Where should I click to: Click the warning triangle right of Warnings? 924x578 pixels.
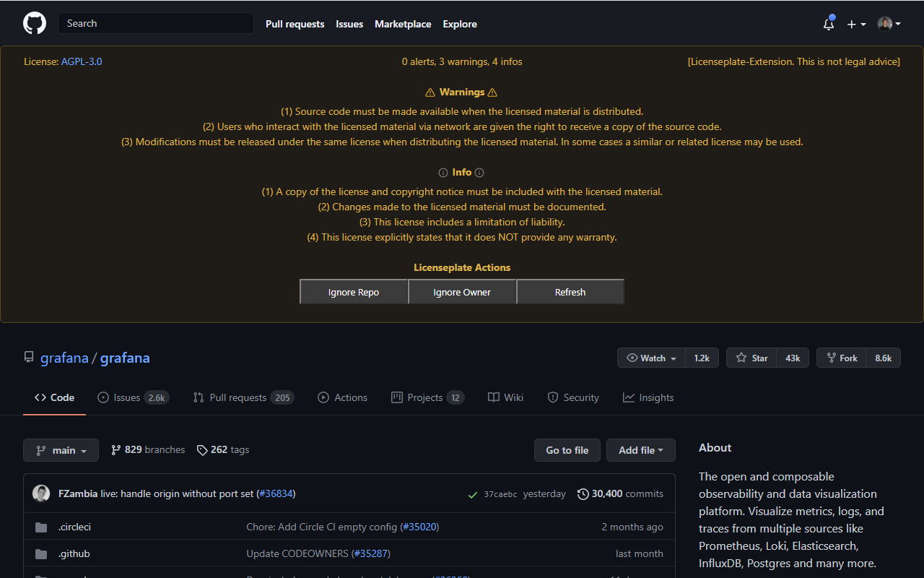pos(492,92)
